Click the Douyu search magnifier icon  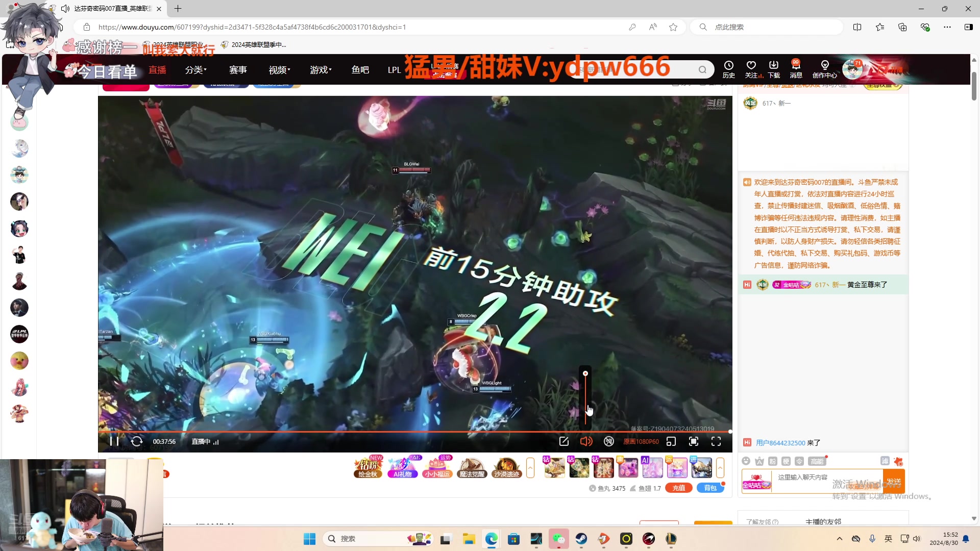point(703,69)
